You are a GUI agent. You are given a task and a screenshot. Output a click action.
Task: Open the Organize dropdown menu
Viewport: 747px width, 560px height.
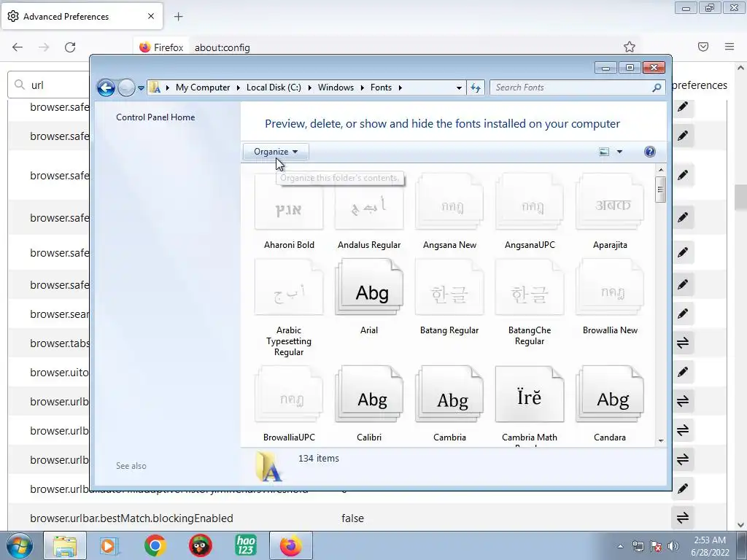276,152
